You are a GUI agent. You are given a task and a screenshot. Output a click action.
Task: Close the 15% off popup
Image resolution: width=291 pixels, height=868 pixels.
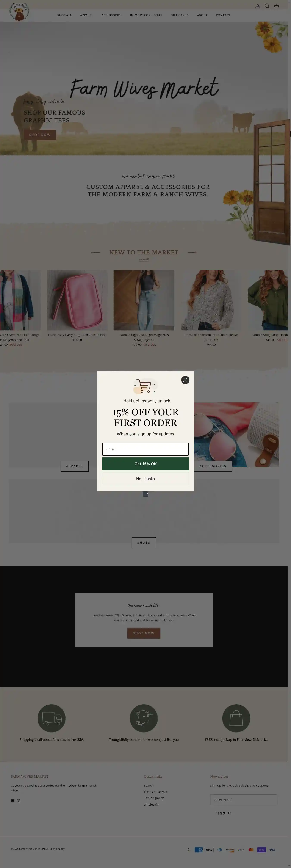185,380
